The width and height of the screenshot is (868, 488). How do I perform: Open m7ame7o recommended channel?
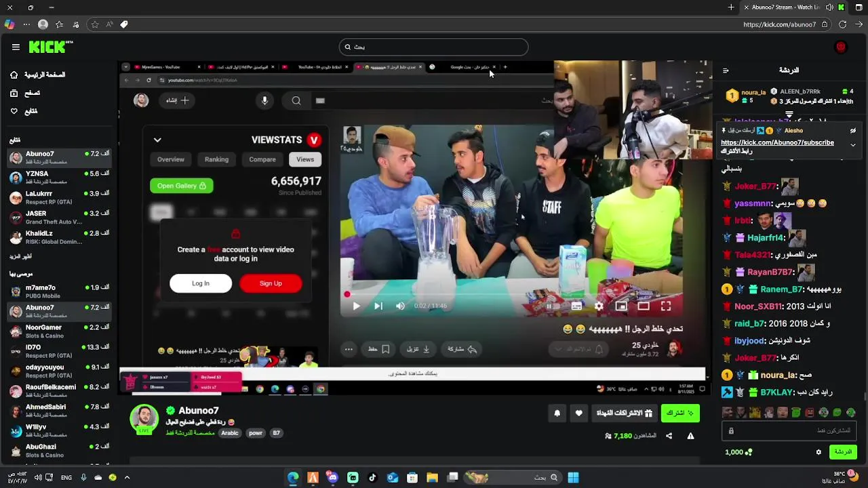tap(59, 291)
